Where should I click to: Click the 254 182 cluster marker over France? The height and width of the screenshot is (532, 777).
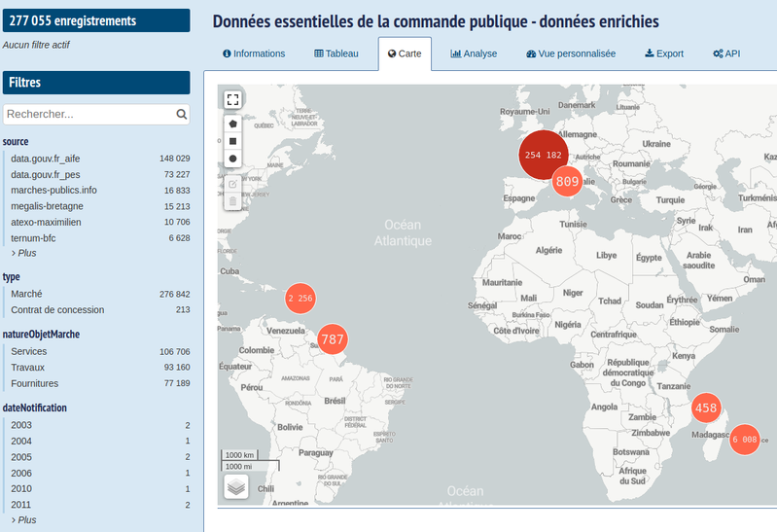(x=543, y=155)
